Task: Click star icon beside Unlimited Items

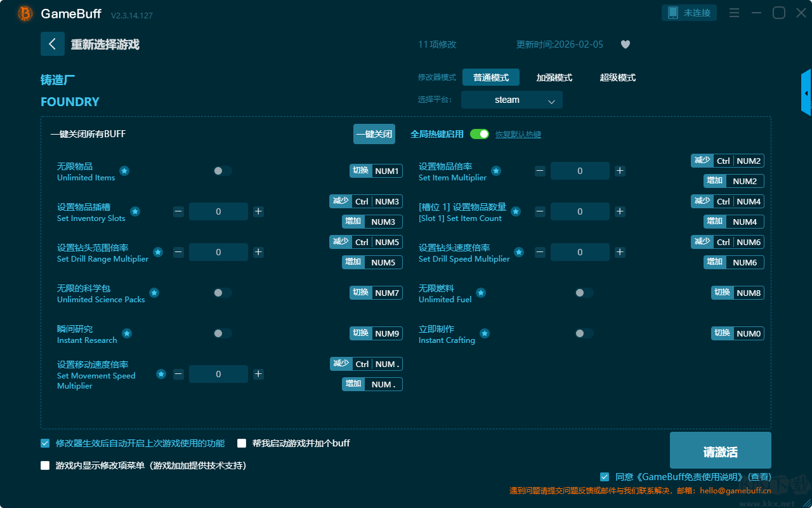Action: [124, 171]
